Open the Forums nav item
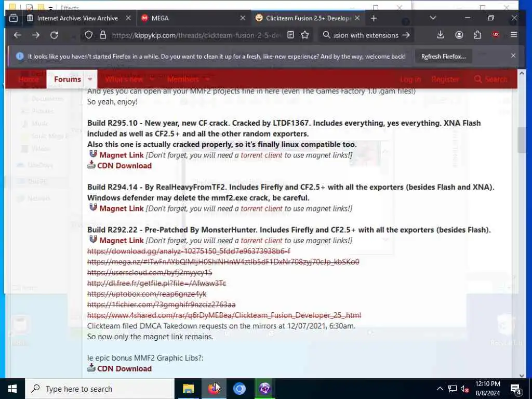This screenshot has height=399, width=532. [x=68, y=79]
